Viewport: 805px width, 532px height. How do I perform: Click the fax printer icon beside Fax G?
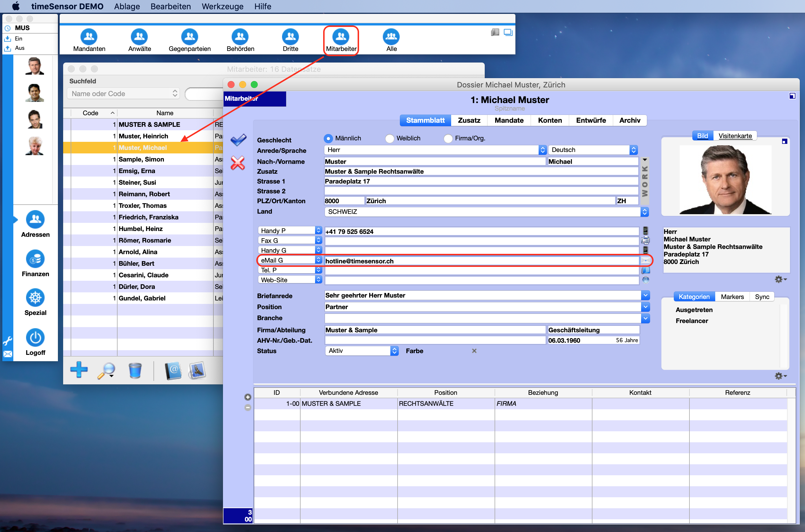tap(645, 241)
